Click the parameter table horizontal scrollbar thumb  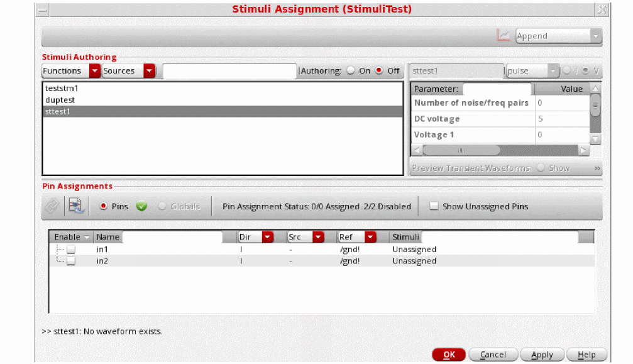click(x=461, y=150)
